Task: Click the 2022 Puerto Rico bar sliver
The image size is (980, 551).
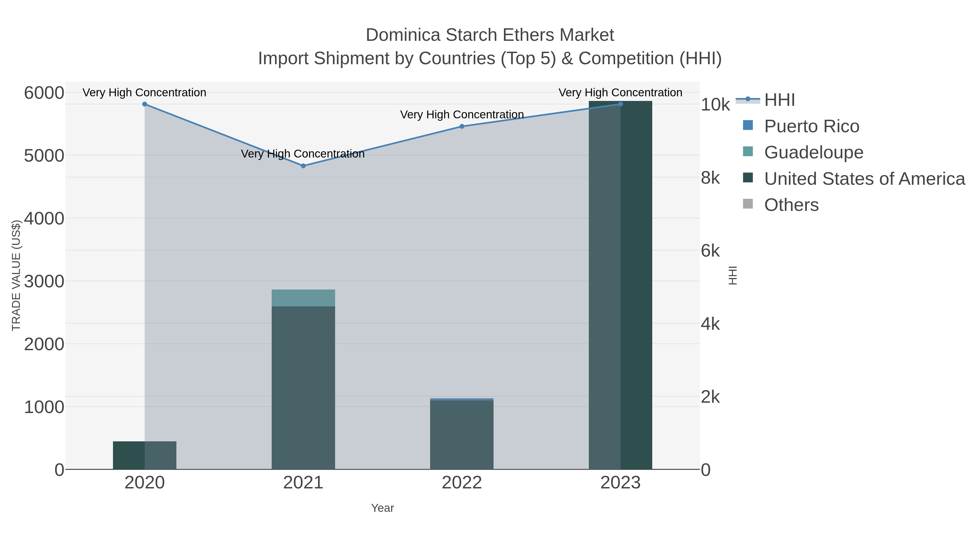Action: [462, 399]
